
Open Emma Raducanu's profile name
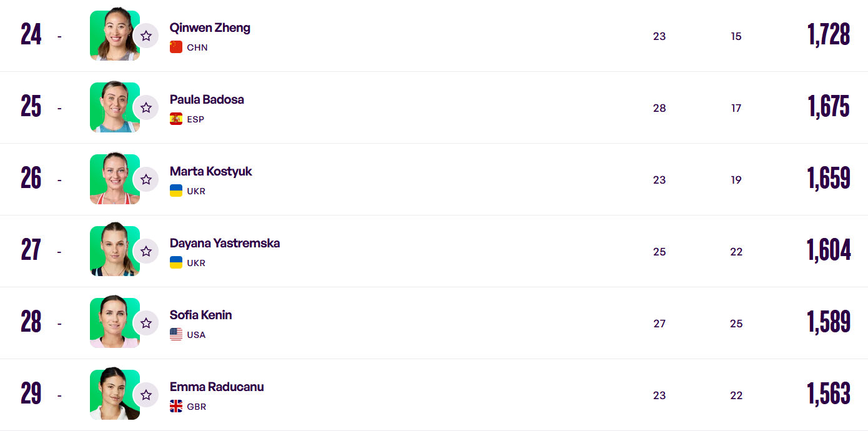216,387
